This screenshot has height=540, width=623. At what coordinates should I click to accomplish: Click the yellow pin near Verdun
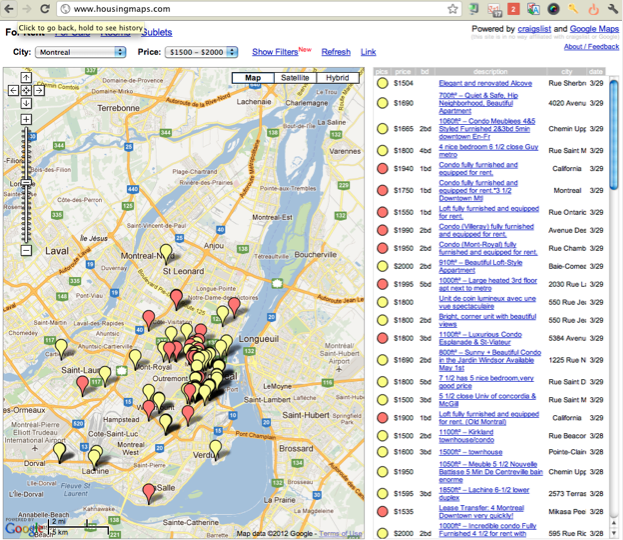216,450
